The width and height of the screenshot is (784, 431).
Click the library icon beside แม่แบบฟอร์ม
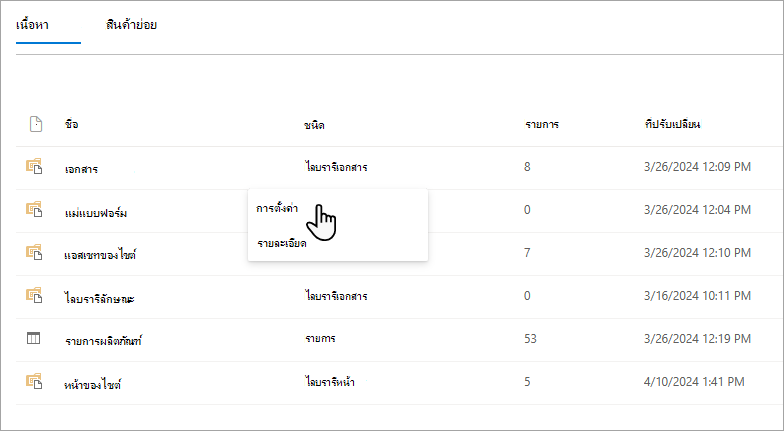[x=34, y=209]
